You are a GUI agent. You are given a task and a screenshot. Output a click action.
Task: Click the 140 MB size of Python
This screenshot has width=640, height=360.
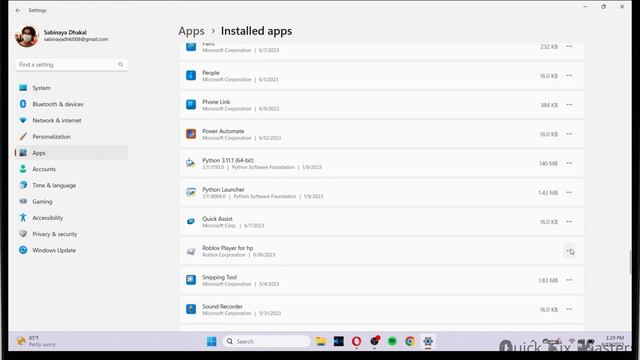pos(548,163)
